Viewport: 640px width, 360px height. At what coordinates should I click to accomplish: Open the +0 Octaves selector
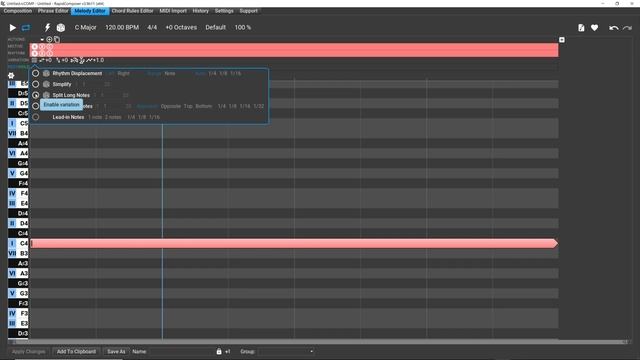click(181, 27)
